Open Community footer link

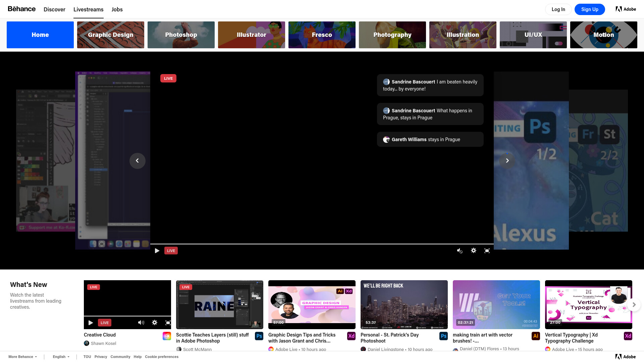click(x=120, y=357)
